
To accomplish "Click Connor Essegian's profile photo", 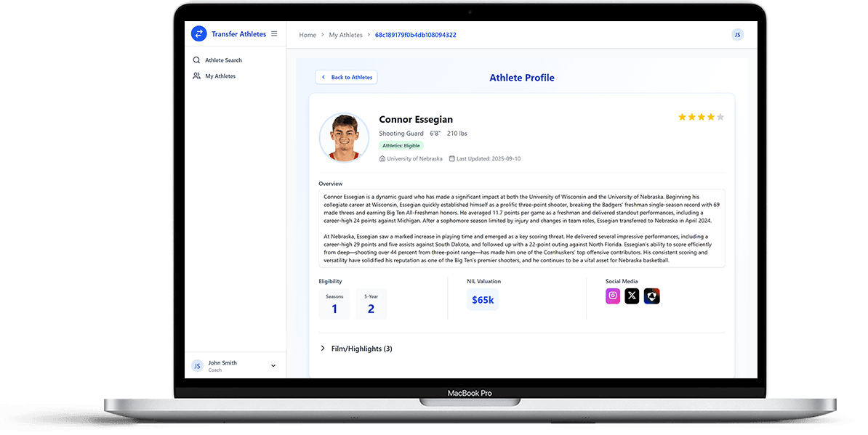I will point(344,137).
